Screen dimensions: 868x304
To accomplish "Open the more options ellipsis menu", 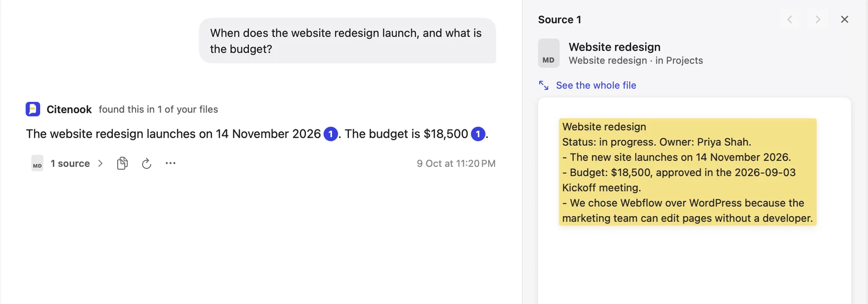I will click(170, 163).
